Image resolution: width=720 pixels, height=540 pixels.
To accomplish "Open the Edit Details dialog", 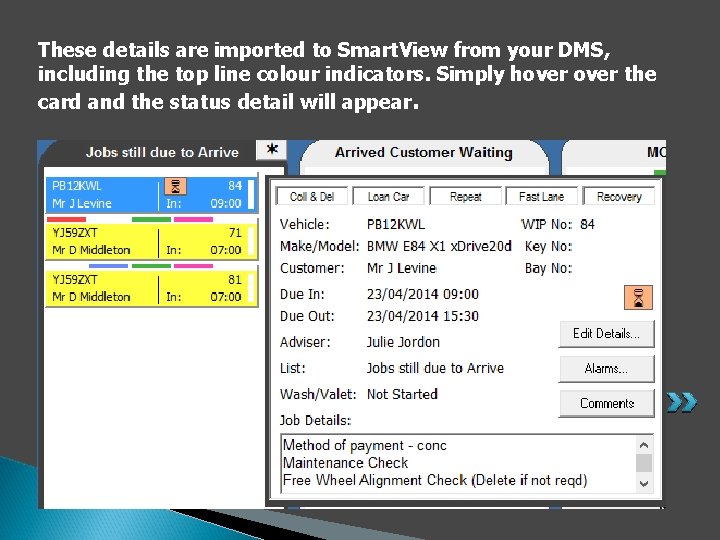I will pyautogui.click(x=606, y=334).
